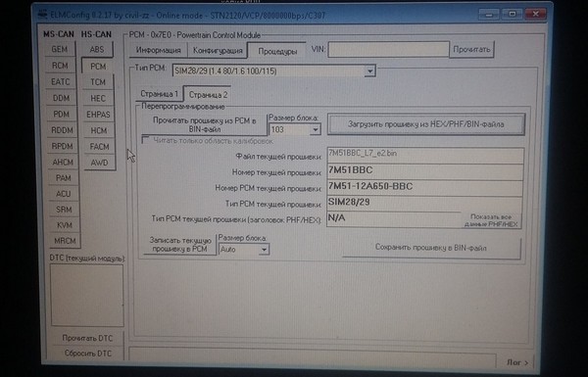Image resolution: width=588 pixels, height=377 pixels.
Task: Expand the Тип PCM dropdown
Action: click(369, 71)
